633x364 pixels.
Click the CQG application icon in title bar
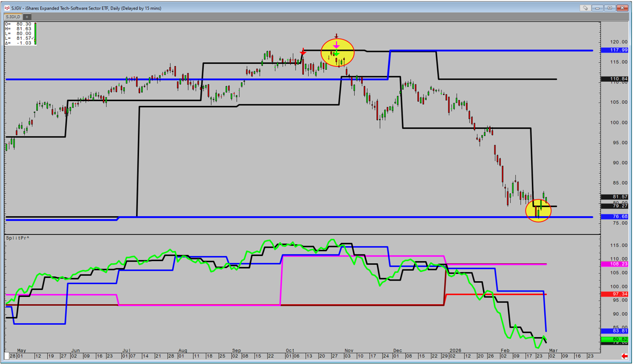pos(7,8)
